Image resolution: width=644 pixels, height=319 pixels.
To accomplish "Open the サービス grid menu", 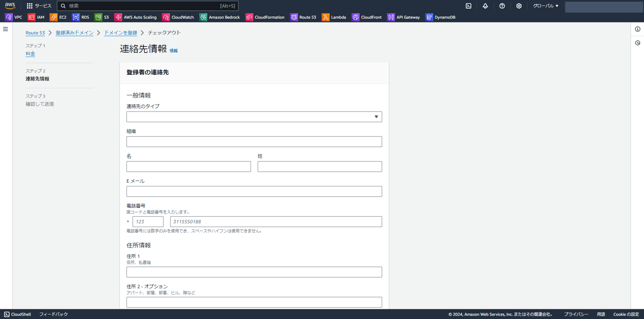I will click(x=39, y=6).
